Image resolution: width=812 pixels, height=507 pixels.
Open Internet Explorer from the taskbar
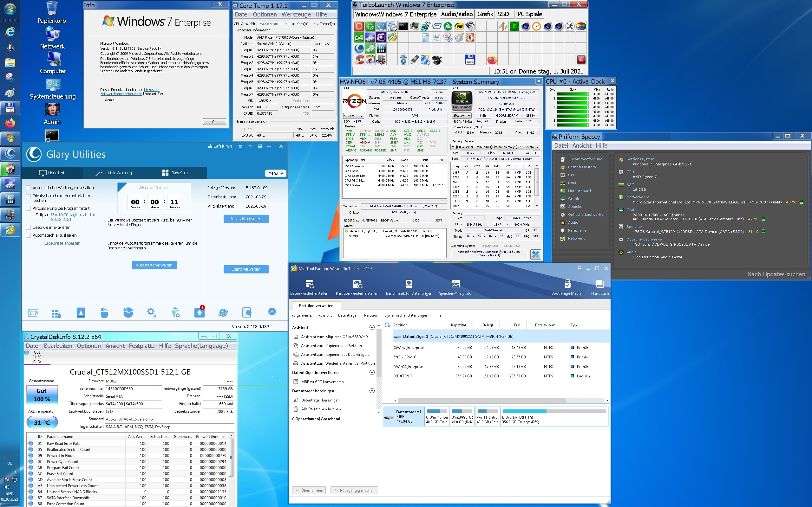10,31
